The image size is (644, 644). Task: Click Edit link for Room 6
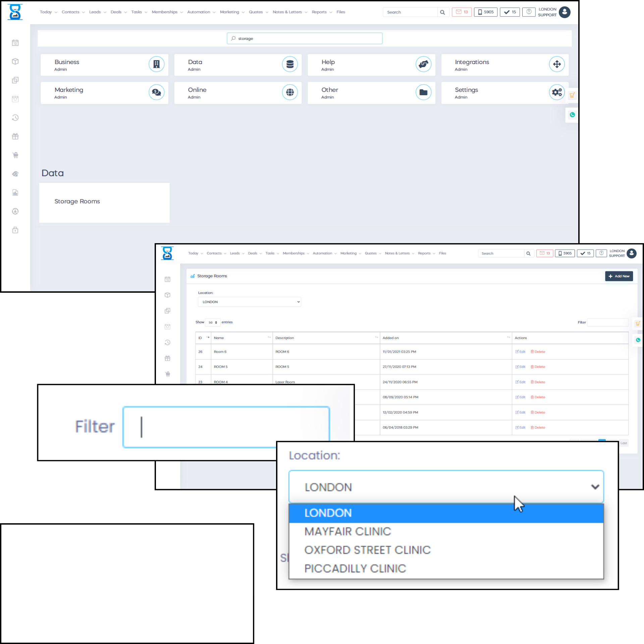pyautogui.click(x=520, y=352)
